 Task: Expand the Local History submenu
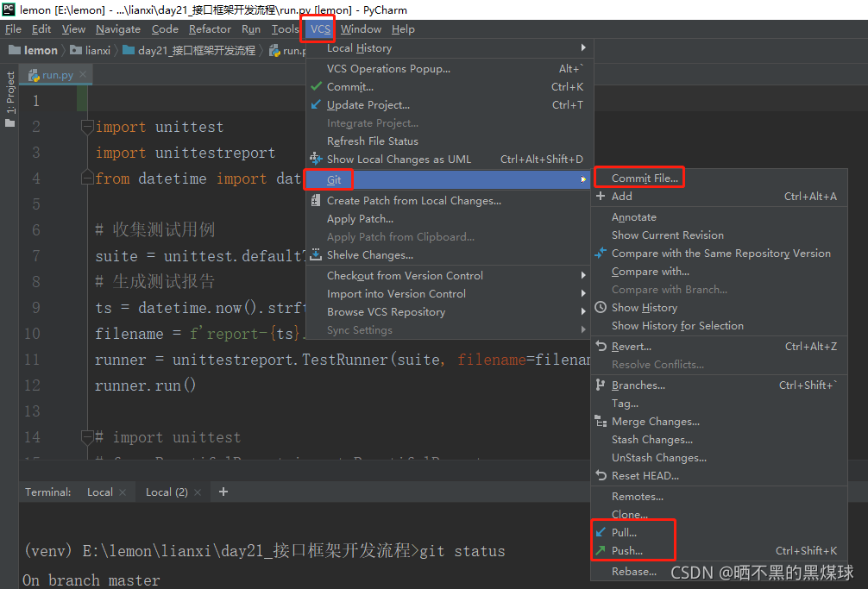450,48
